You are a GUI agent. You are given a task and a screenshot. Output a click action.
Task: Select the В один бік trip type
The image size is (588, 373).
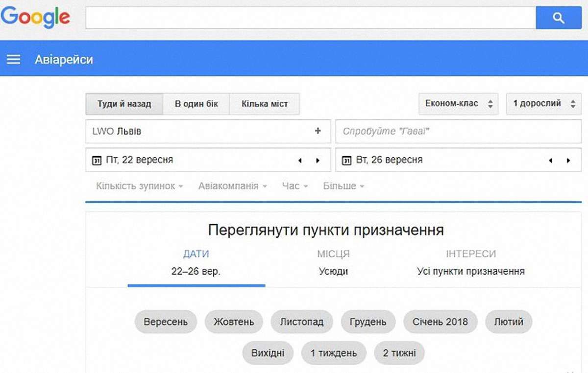(x=196, y=104)
